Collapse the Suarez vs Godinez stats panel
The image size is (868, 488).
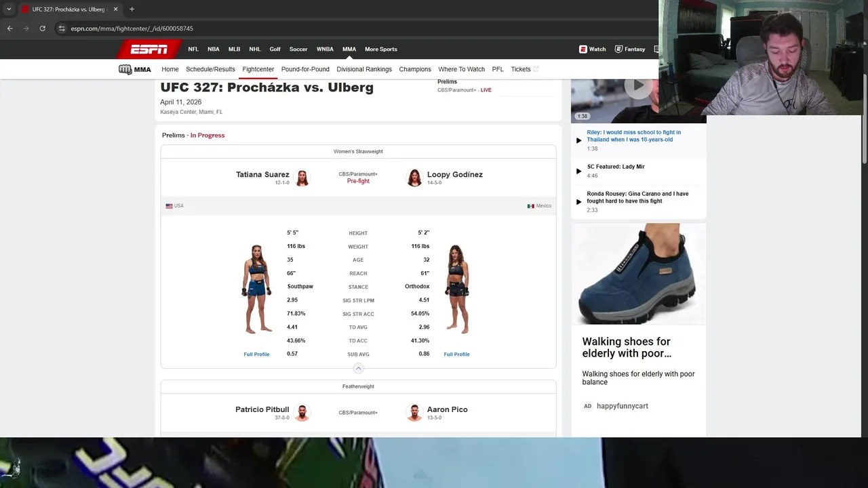[358, 368]
